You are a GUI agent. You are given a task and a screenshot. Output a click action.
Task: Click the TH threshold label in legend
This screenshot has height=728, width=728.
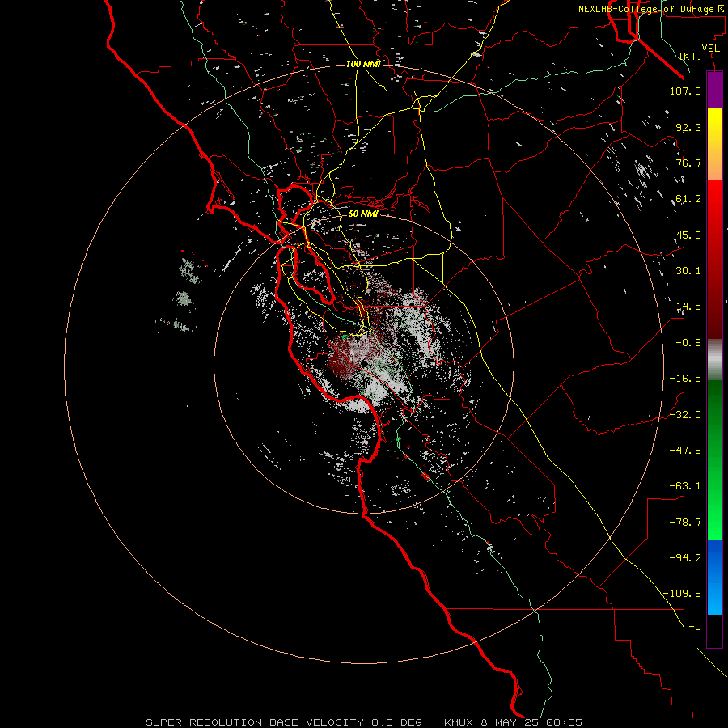click(x=695, y=629)
